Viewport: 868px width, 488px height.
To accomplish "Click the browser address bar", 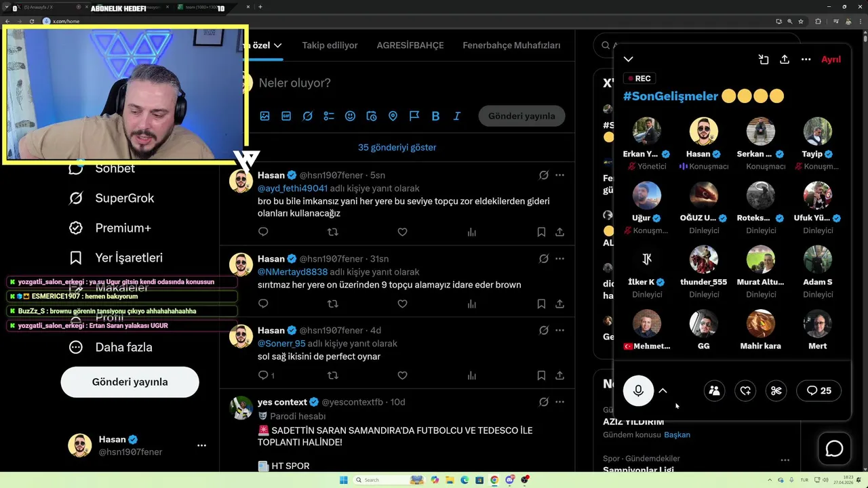I will [x=407, y=22].
